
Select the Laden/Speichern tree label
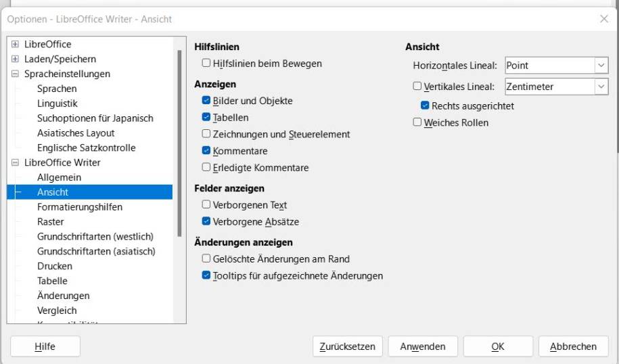point(60,60)
